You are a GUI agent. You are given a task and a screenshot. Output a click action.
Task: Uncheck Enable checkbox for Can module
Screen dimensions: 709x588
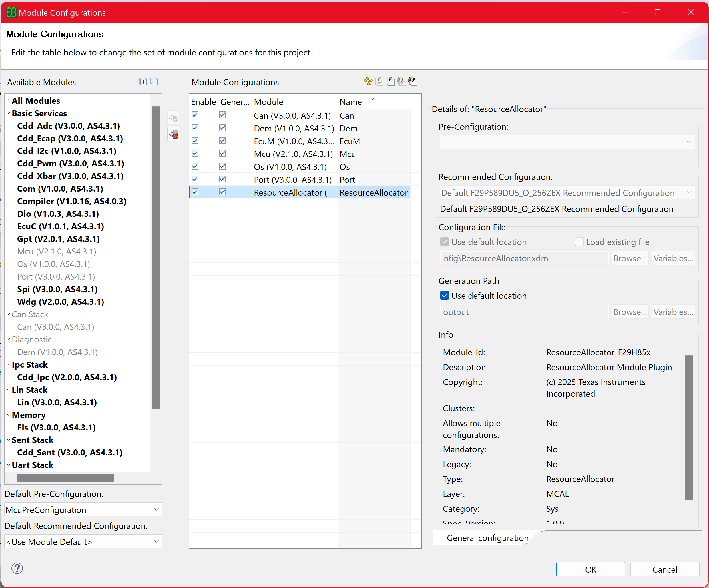(195, 115)
